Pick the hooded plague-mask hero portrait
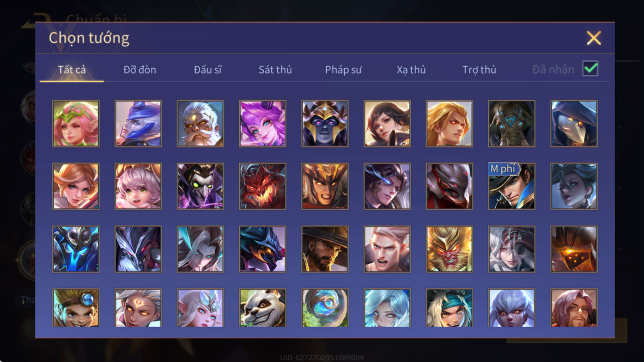Screen dimensions: 644x362 574,124
